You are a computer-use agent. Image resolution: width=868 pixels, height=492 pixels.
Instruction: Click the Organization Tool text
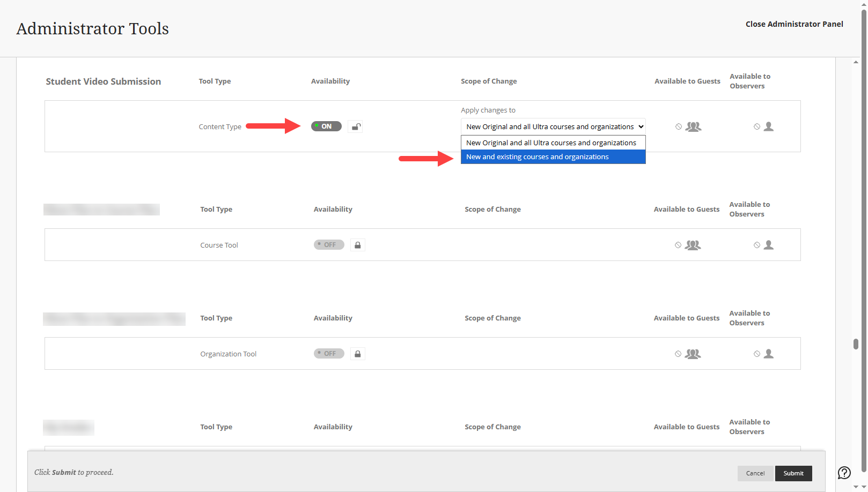229,354
